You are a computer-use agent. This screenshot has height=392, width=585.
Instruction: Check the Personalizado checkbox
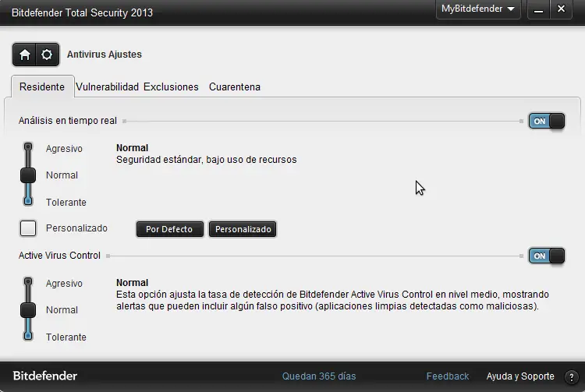[28, 228]
